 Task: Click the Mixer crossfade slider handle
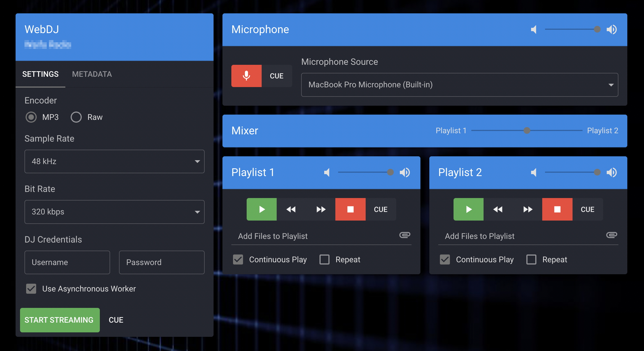coord(527,130)
